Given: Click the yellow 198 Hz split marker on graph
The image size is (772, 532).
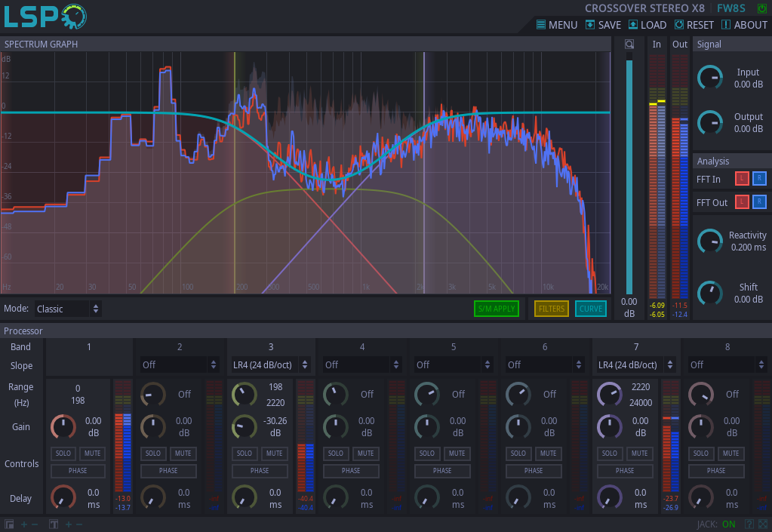Looking at the screenshot, I should tap(235, 173).
